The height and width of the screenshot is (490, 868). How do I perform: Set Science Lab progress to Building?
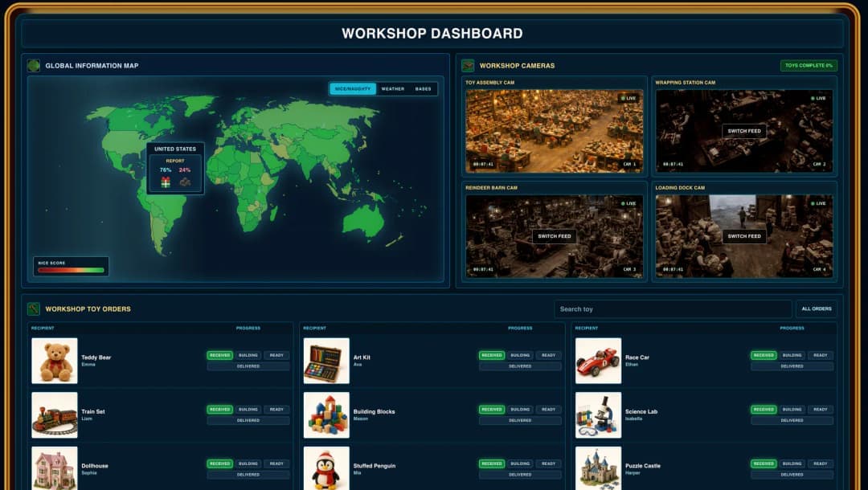pyautogui.click(x=792, y=409)
